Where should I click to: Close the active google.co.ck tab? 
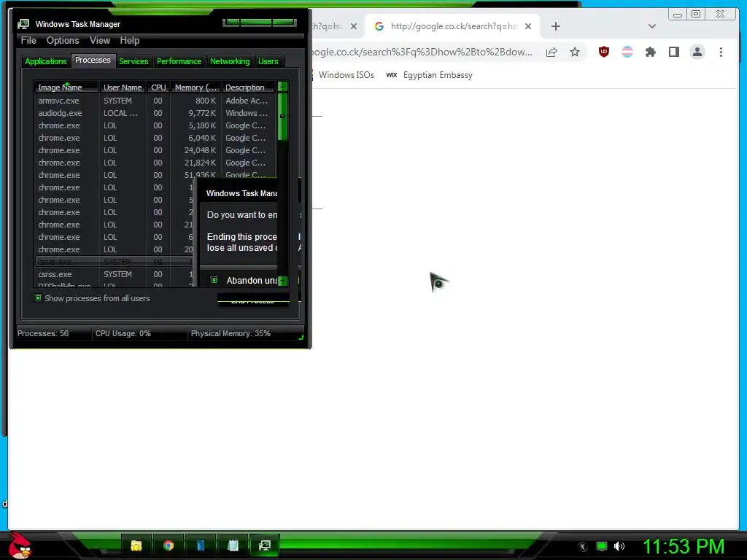click(528, 27)
